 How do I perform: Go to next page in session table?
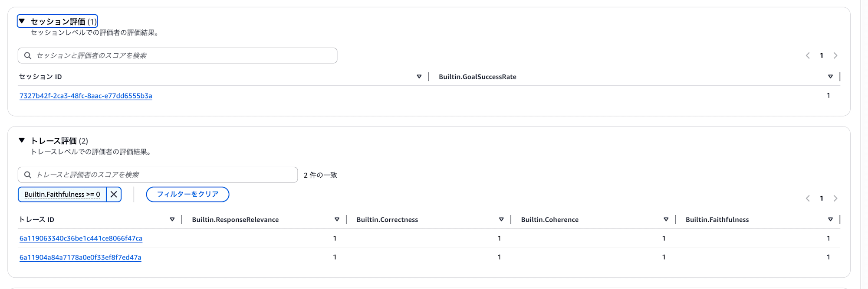tap(835, 55)
